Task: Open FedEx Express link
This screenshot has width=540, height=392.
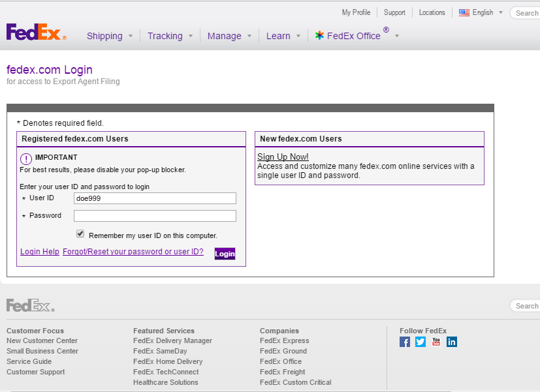Action: point(285,340)
